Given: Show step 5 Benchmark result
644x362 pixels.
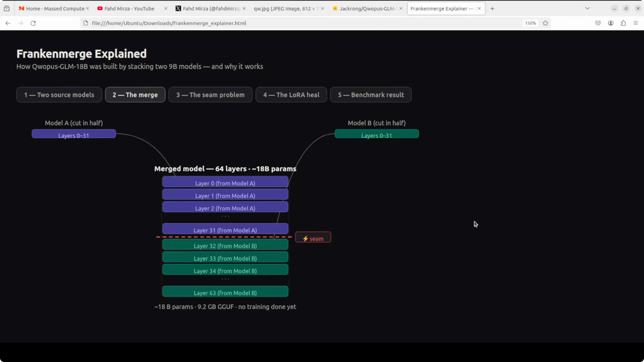Looking at the screenshot, I should coord(371,95).
